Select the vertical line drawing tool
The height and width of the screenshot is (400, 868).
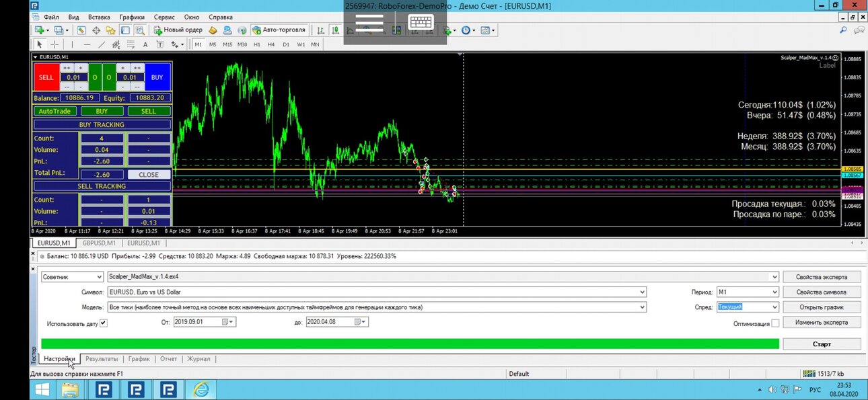(73, 44)
